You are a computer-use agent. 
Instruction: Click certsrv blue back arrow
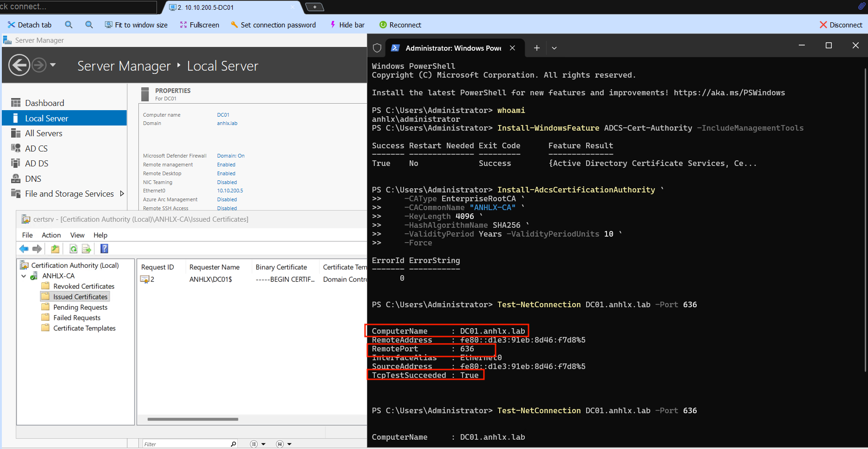(24, 249)
